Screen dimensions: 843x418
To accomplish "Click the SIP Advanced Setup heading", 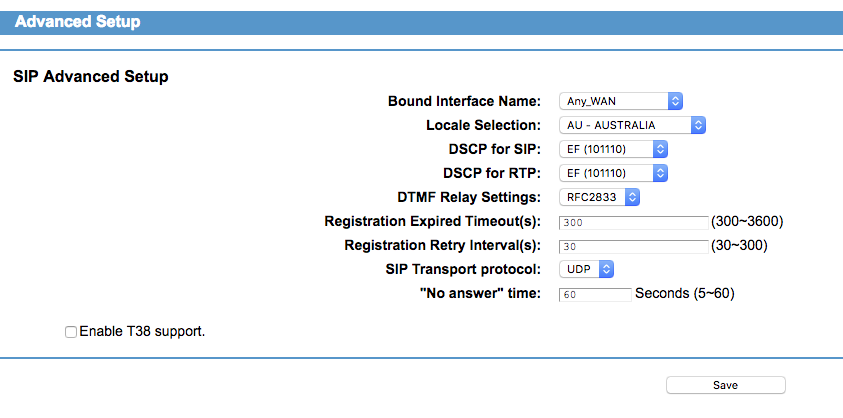I will [90, 76].
